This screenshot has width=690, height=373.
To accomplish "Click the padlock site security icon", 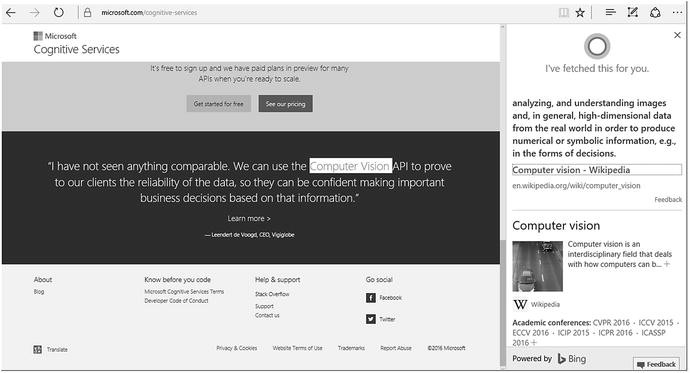I will pyautogui.click(x=88, y=13).
